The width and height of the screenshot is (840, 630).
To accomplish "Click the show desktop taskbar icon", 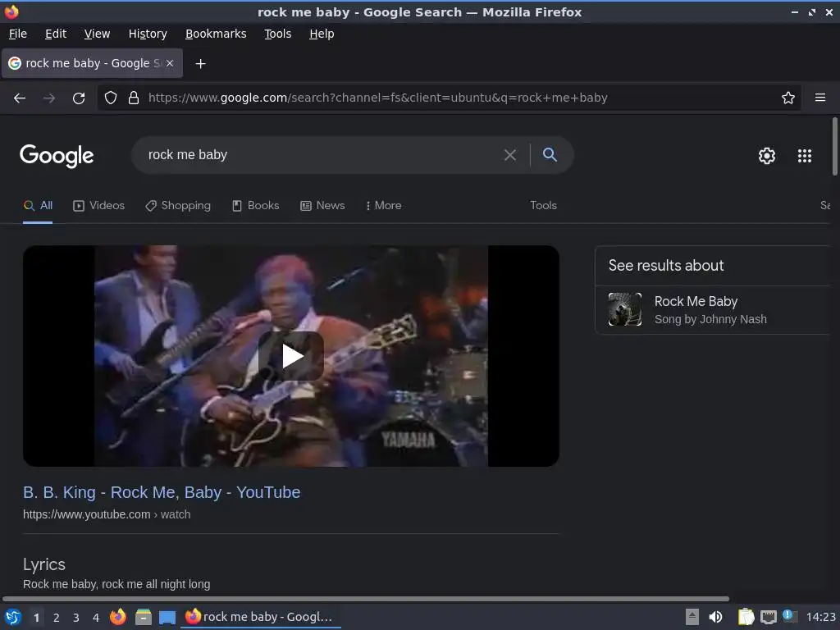I will click(x=167, y=618).
